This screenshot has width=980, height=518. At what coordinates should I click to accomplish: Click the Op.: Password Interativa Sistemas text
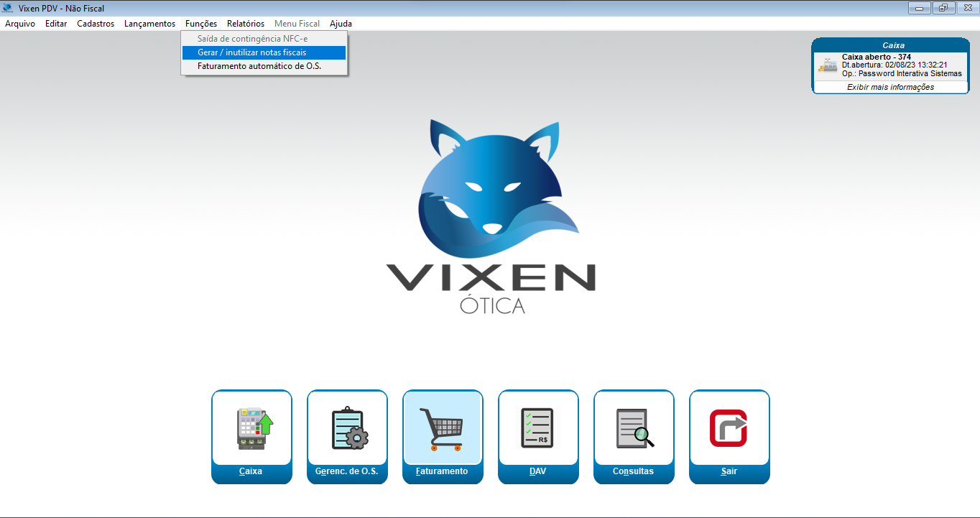click(902, 73)
